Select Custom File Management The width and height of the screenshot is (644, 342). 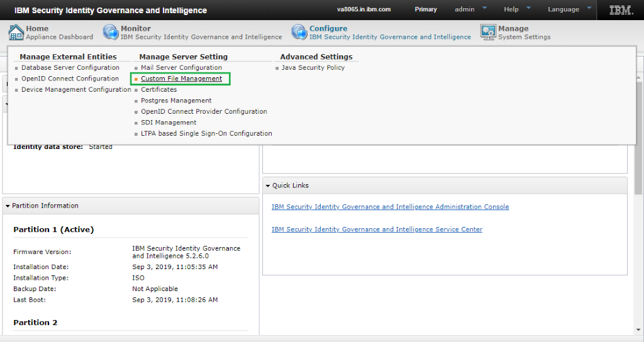pos(181,79)
